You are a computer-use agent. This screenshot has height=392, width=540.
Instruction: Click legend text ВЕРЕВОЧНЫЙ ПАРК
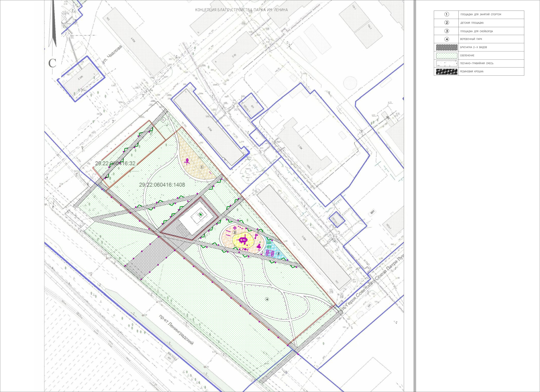[x=471, y=39]
